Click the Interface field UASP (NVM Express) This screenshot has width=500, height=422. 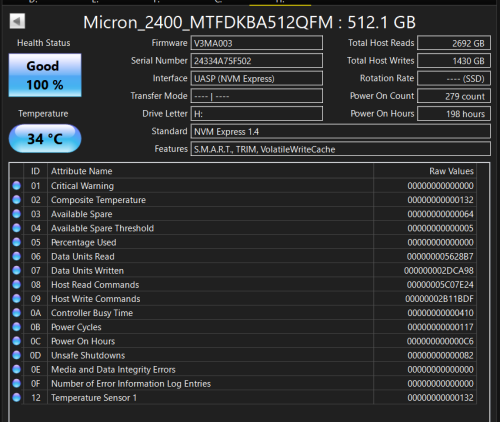[257, 78]
